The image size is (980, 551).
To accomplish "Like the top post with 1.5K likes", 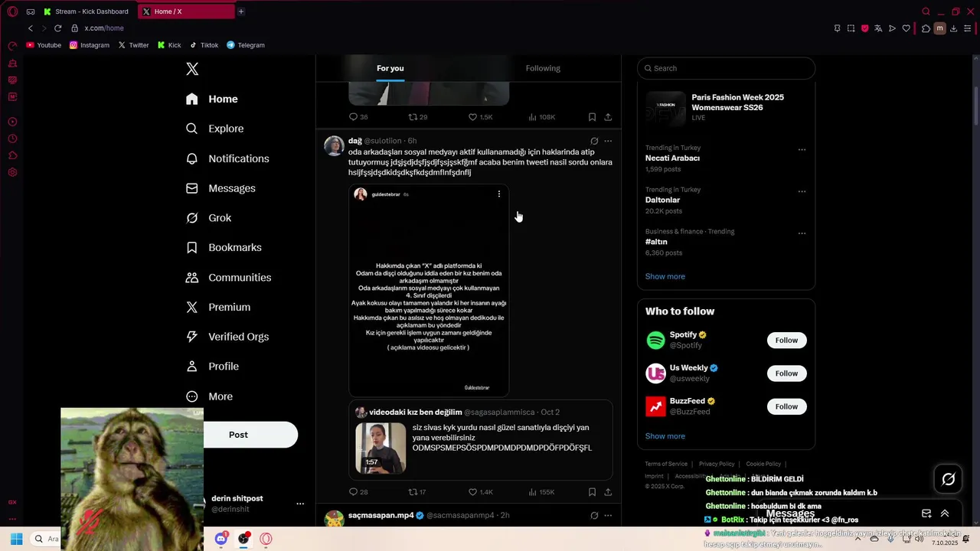I will point(481,117).
